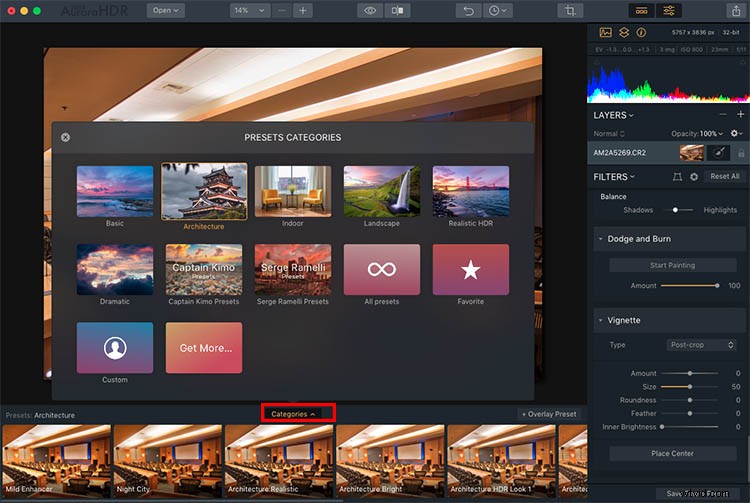Open the Open menu dropdown
This screenshot has height=503, width=750.
[x=165, y=11]
